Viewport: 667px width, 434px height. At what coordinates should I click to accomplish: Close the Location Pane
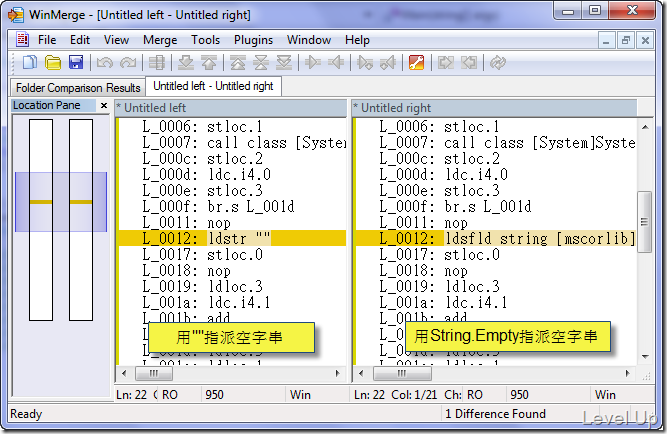[104, 106]
